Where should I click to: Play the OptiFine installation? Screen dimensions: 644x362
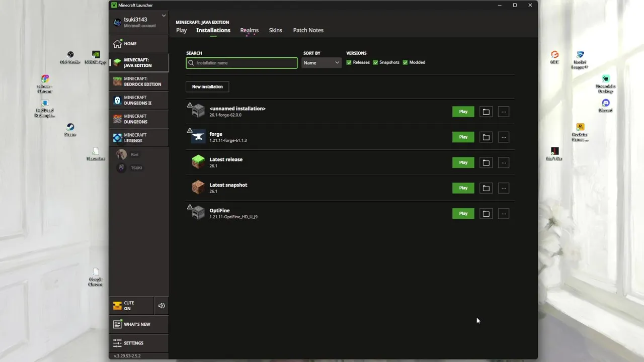(x=463, y=214)
